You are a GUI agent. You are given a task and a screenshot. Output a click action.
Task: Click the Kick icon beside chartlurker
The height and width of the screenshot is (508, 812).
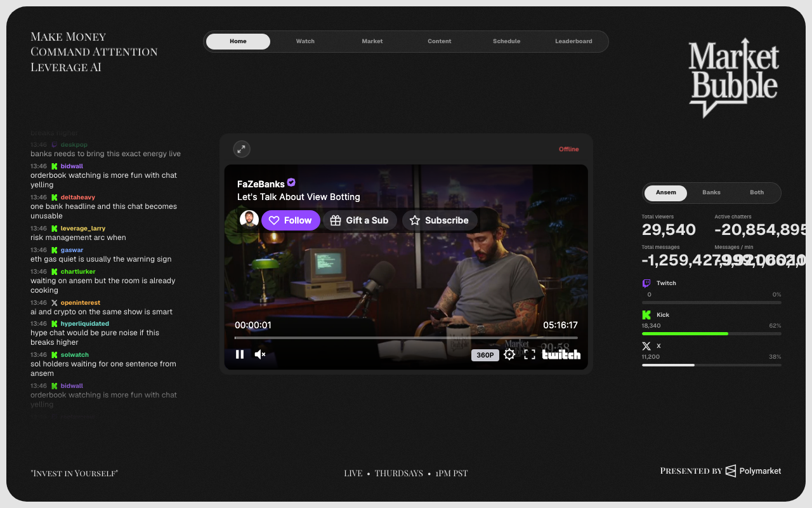[x=55, y=272]
